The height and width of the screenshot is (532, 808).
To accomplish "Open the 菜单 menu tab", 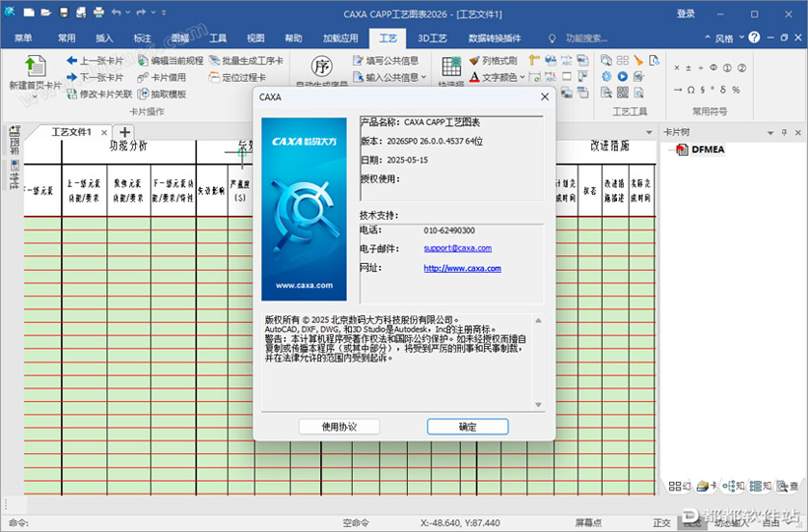I will [24, 38].
